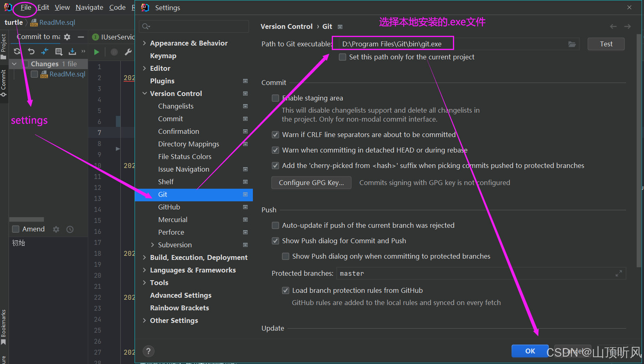Screen dimensions: 644x364
Task: Switch to the IUserServic editor tab
Action: click(x=113, y=37)
